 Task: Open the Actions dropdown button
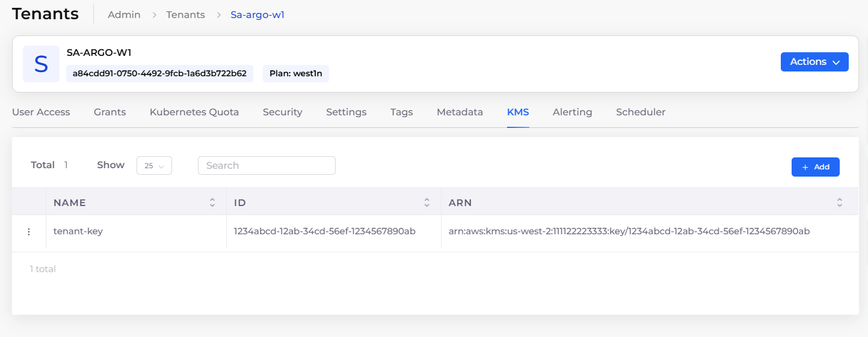click(814, 62)
